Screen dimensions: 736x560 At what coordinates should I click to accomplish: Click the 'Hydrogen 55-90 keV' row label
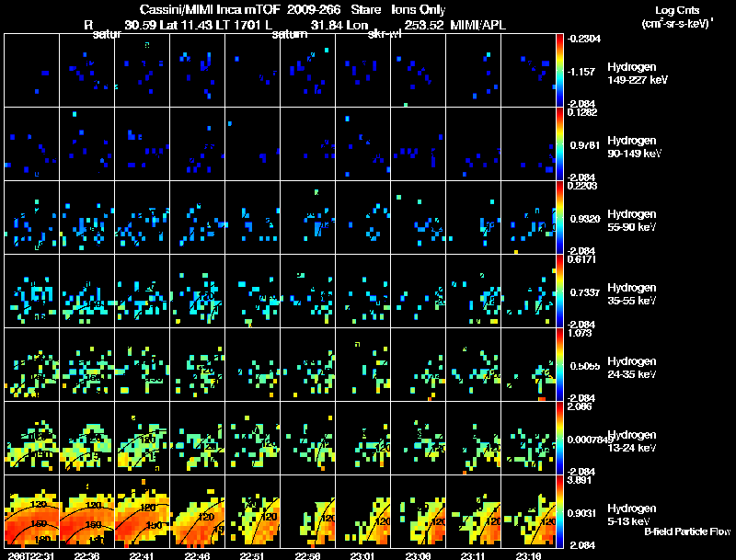[x=632, y=221]
